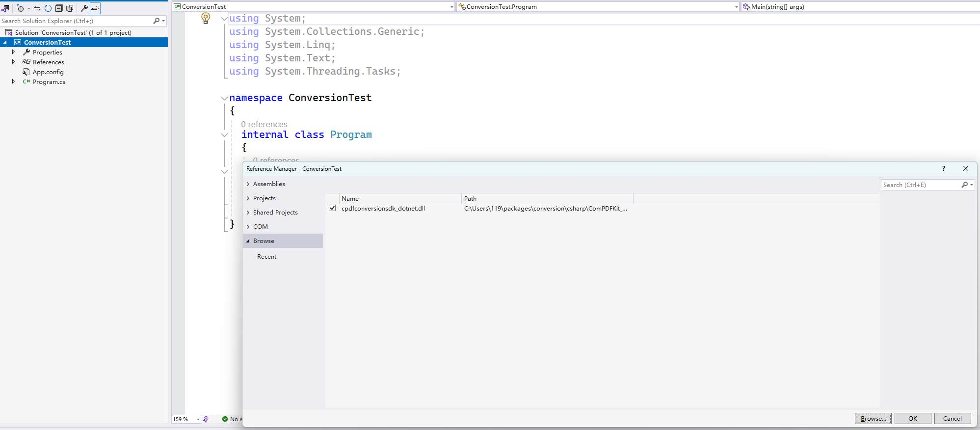The height and width of the screenshot is (430, 980).
Task: Select Recent under the Browse category
Action: click(x=266, y=257)
